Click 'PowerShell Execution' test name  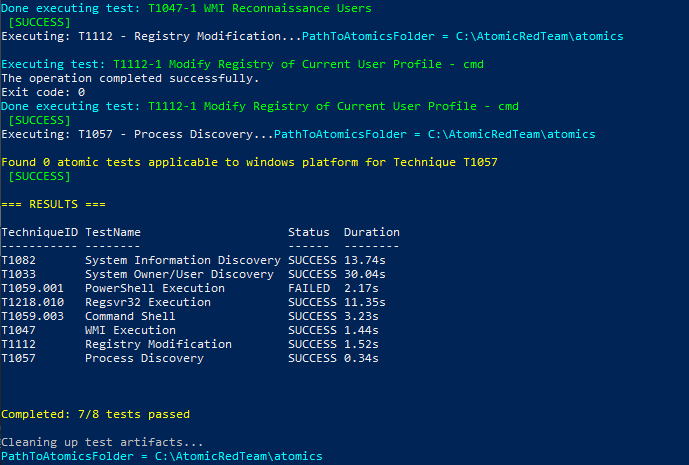[155, 288]
